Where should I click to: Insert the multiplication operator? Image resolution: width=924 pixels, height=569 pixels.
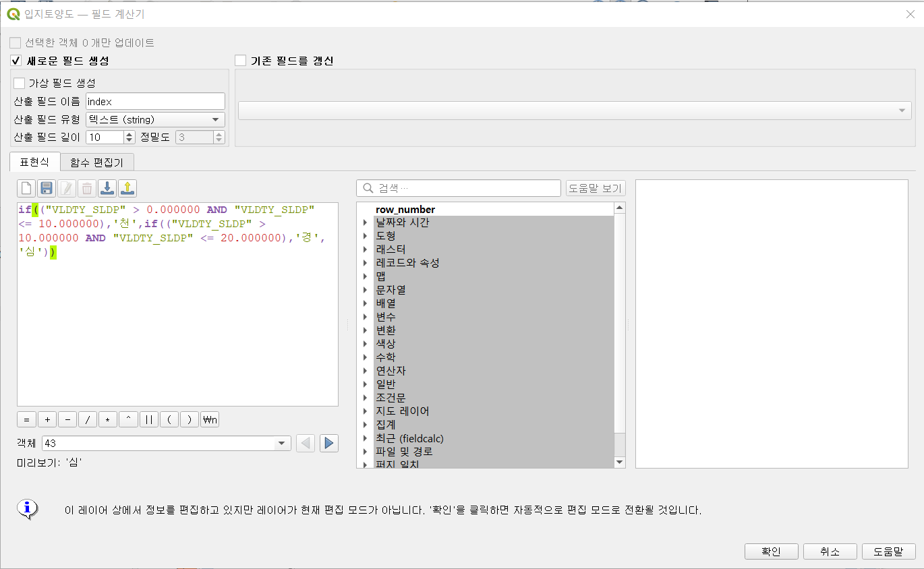pos(108,419)
